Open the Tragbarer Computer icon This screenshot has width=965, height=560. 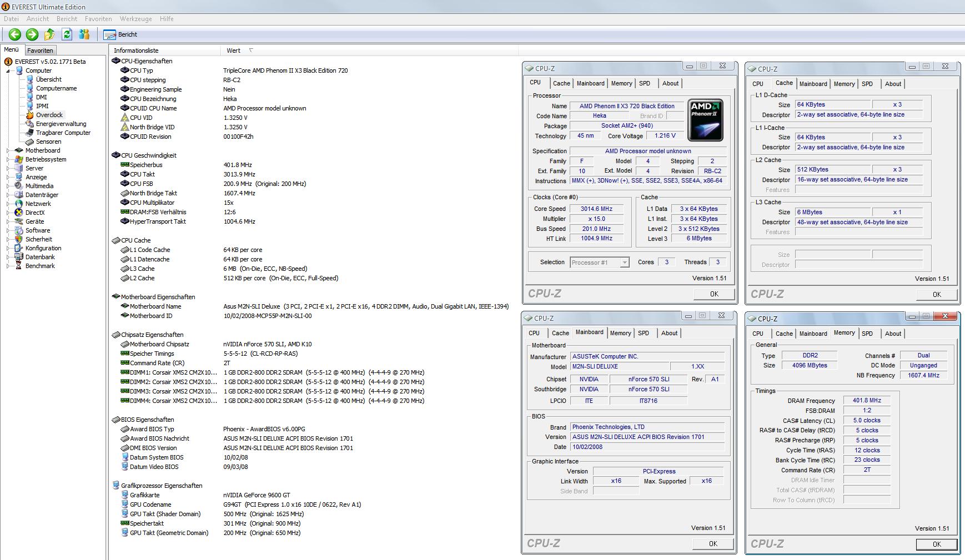[x=30, y=133]
